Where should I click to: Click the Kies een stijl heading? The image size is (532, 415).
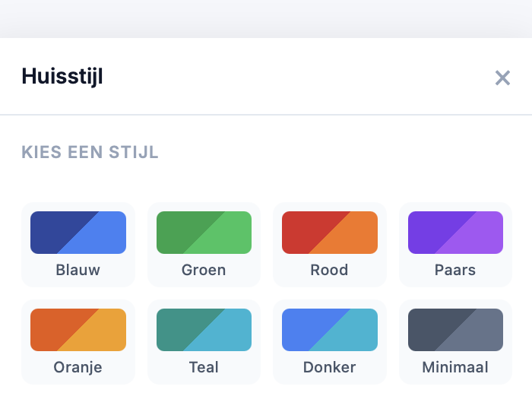[90, 152]
